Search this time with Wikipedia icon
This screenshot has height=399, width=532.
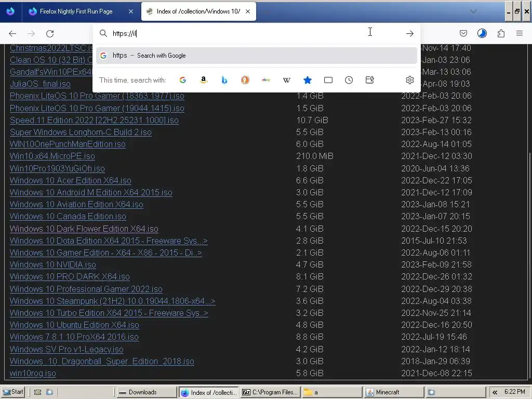coord(287,80)
